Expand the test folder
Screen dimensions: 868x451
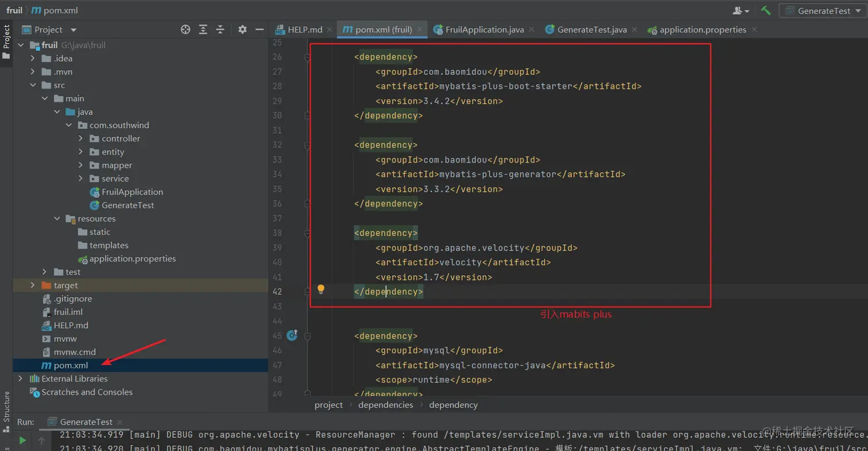pyautogui.click(x=45, y=272)
